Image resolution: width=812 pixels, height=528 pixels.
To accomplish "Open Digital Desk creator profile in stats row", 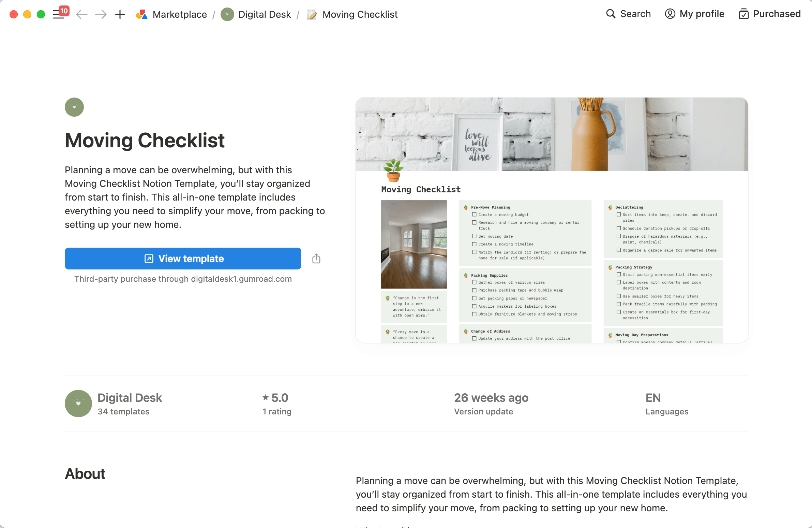I will click(129, 398).
